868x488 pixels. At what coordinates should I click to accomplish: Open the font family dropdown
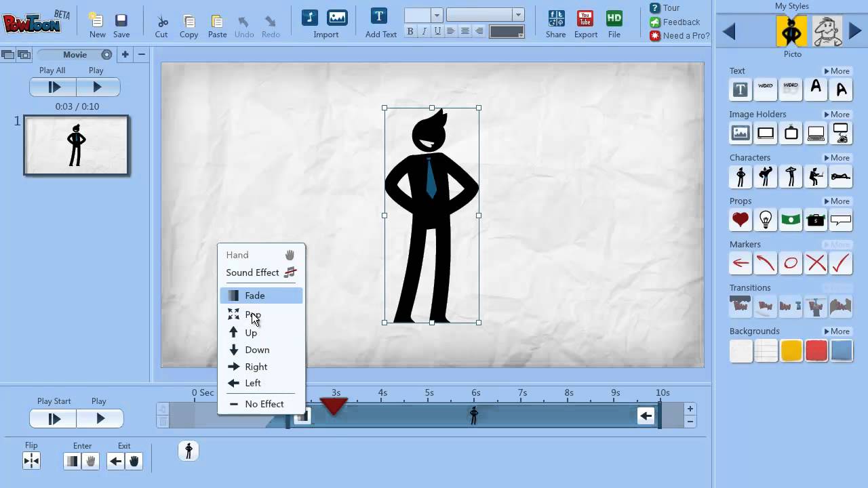pyautogui.click(x=518, y=15)
